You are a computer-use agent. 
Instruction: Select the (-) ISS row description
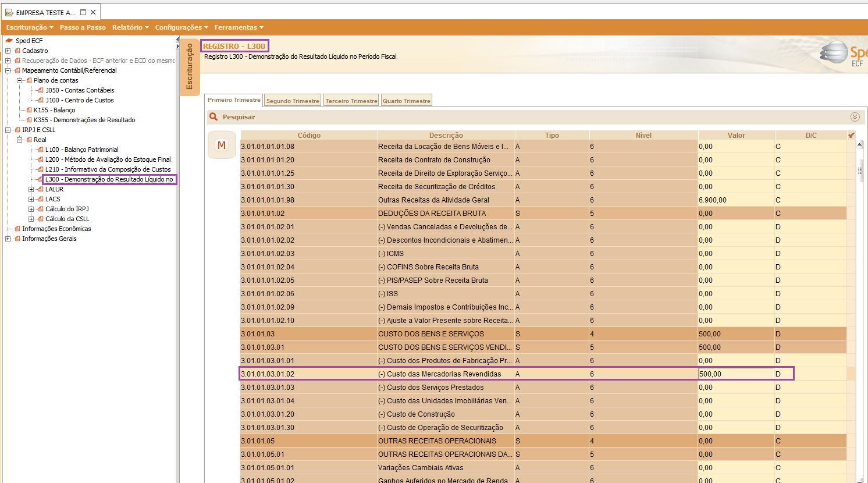click(388, 294)
